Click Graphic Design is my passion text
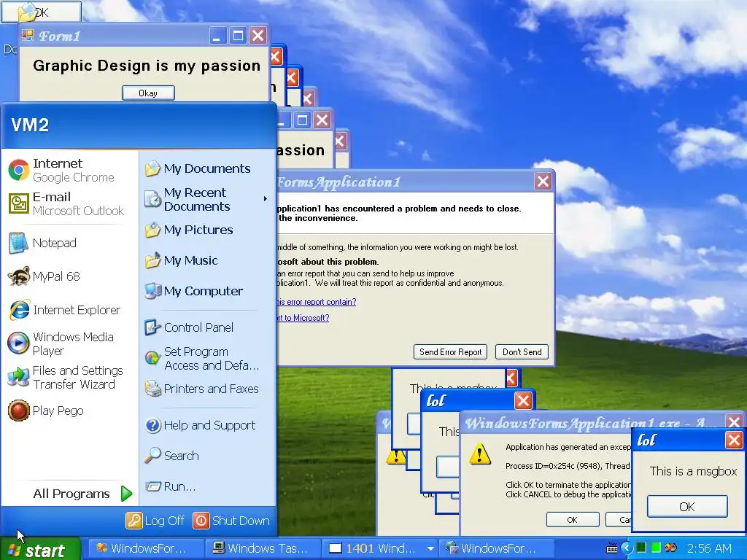This screenshot has width=747, height=560. click(x=147, y=66)
